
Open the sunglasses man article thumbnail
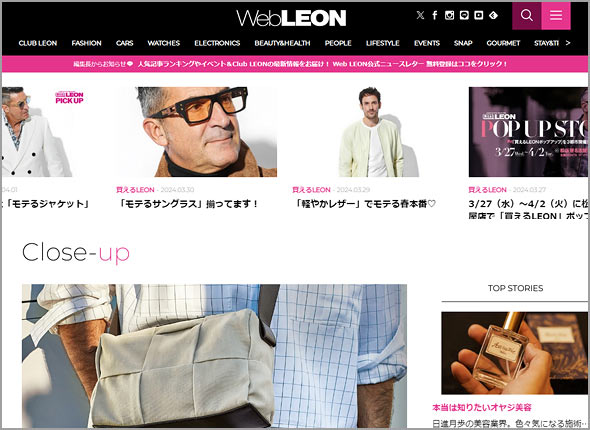(197, 132)
